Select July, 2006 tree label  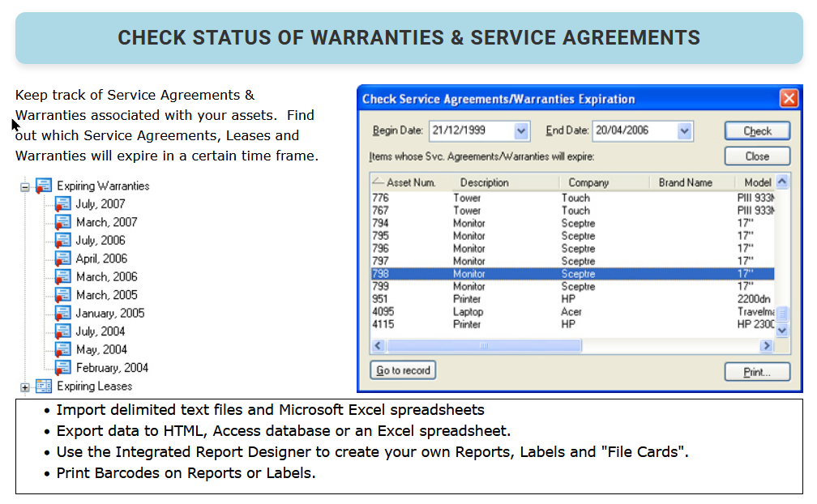click(x=101, y=241)
